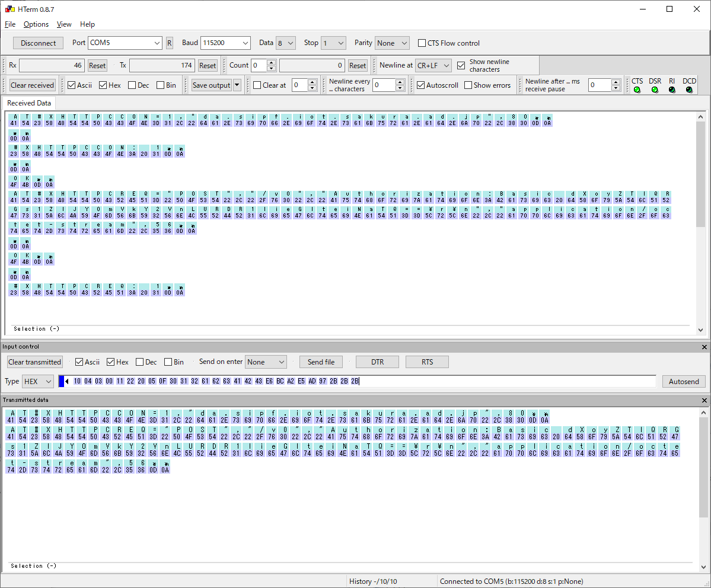
Task: Switch to the Received Data tab
Action: pos(30,103)
